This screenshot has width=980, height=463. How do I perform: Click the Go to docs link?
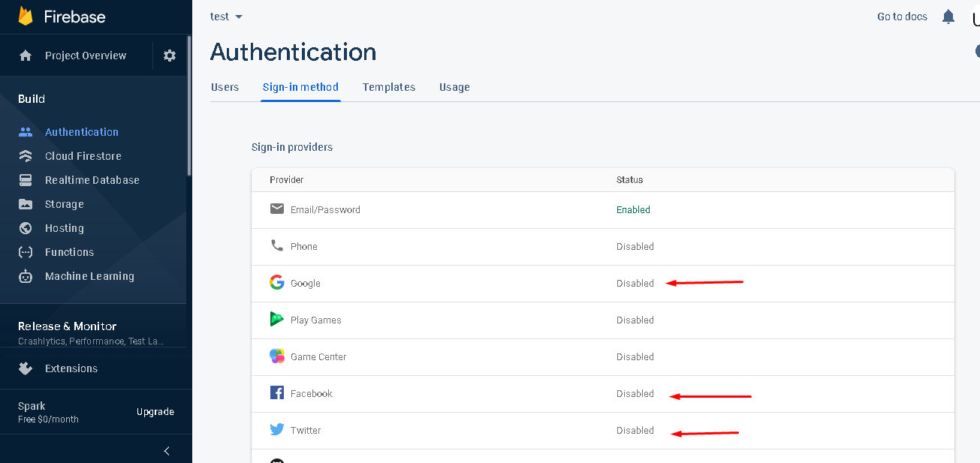(x=902, y=17)
